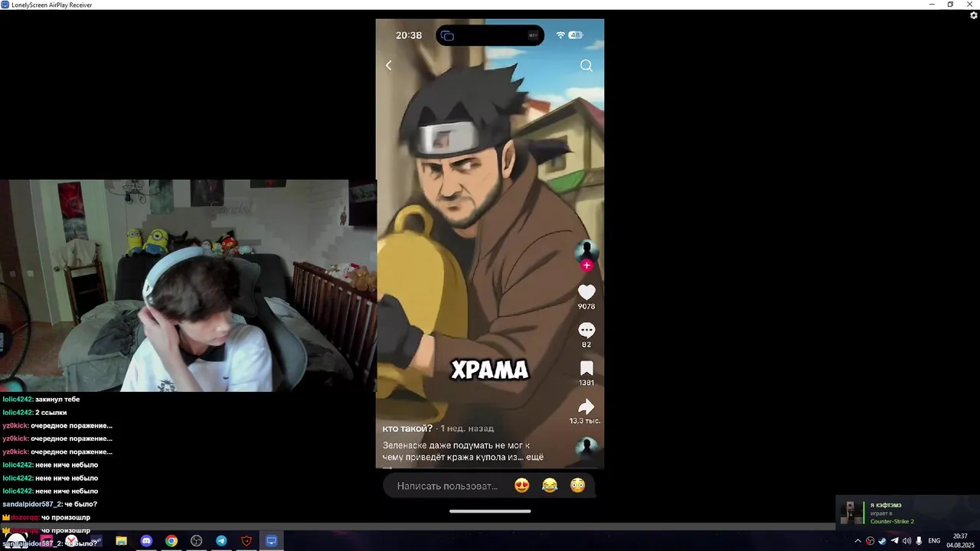Select chat username "sandalpidor587_2" before "че было?"
980x551 pixels.
coord(31,504)
